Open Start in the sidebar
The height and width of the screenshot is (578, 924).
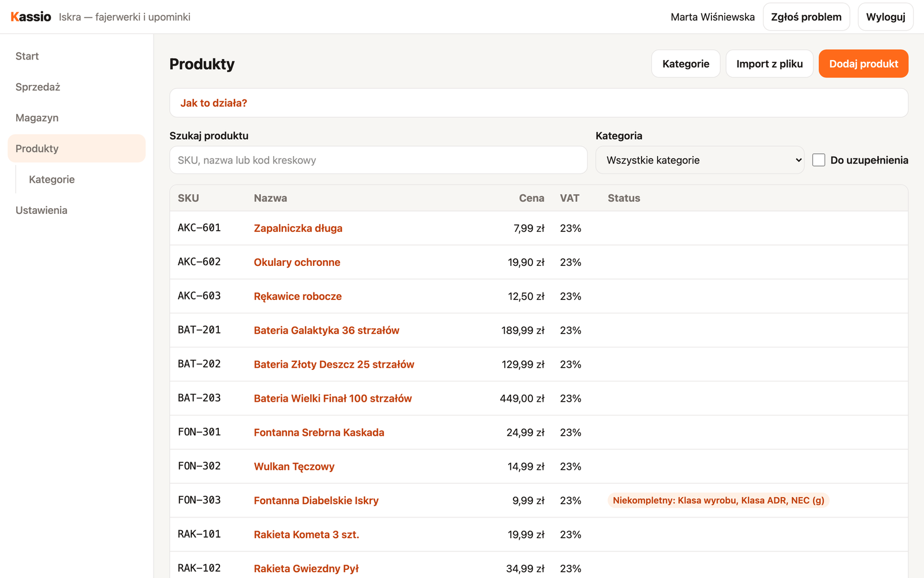76,56
